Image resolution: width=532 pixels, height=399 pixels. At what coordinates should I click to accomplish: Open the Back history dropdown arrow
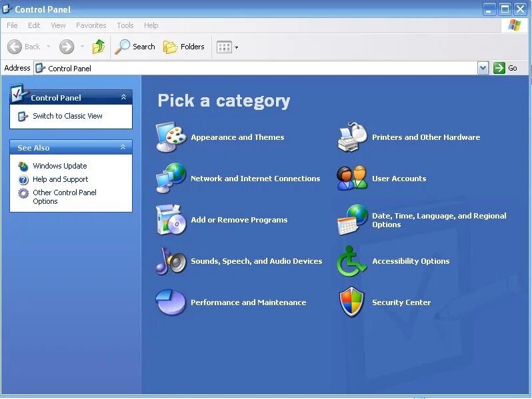[49, 47]
